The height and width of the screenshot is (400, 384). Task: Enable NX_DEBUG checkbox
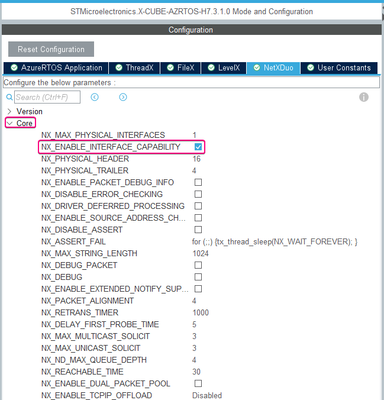198,277
